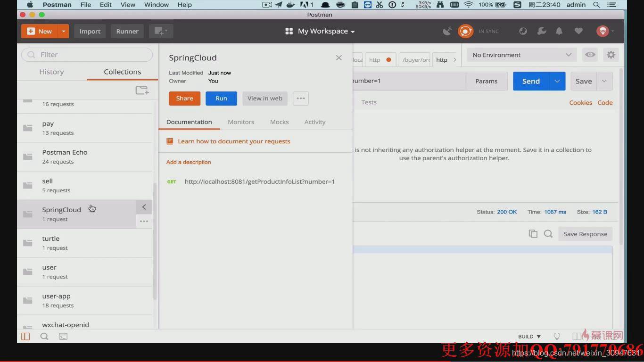Click the new window icon dropdown in toolbar
The image size is (644, 362).
[x=161, y=31]
